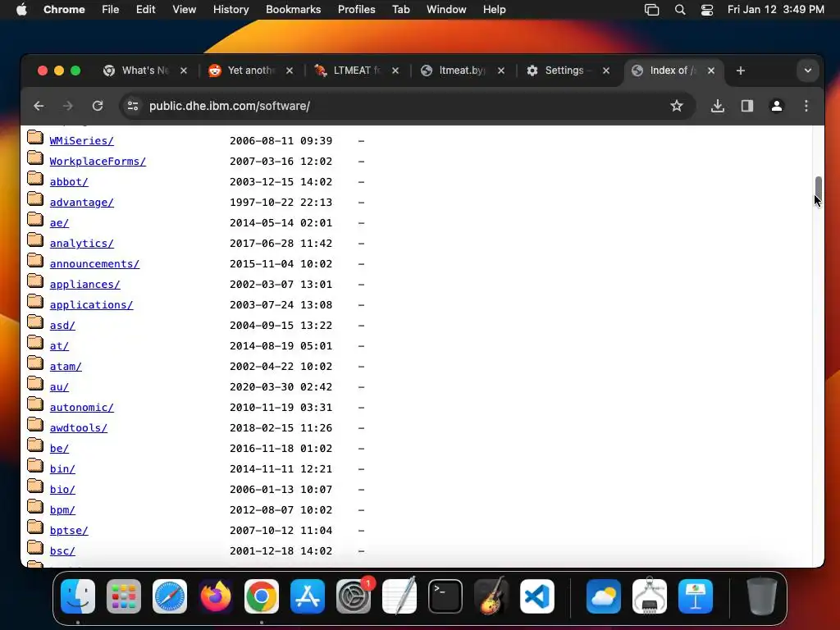The image size is (840, 630).
Task: Click the folder icon beside asd/
Action: [35, 322]
